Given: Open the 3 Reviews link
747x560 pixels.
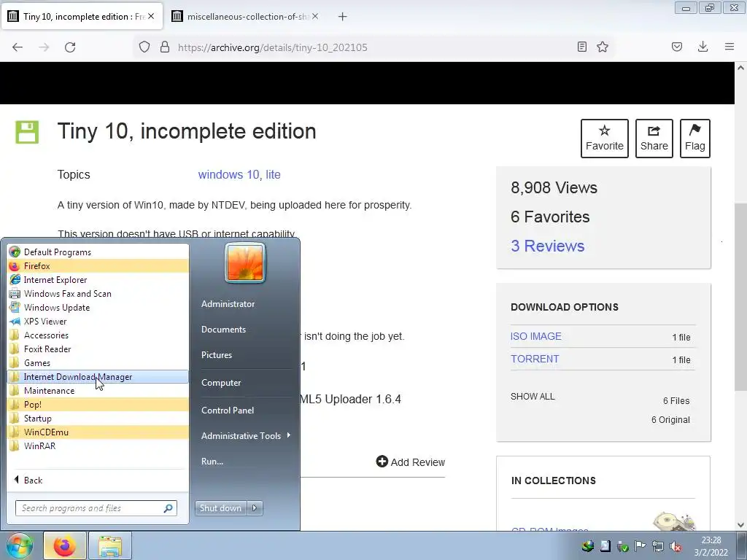Looking at the screenshot, I should click(547, 246).
